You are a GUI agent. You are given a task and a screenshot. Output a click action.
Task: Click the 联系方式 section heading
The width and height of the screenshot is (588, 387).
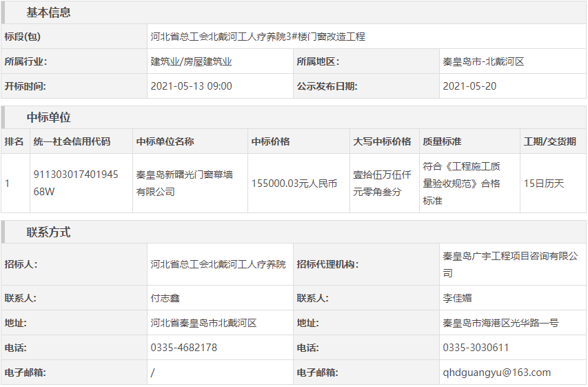point(48,232)
